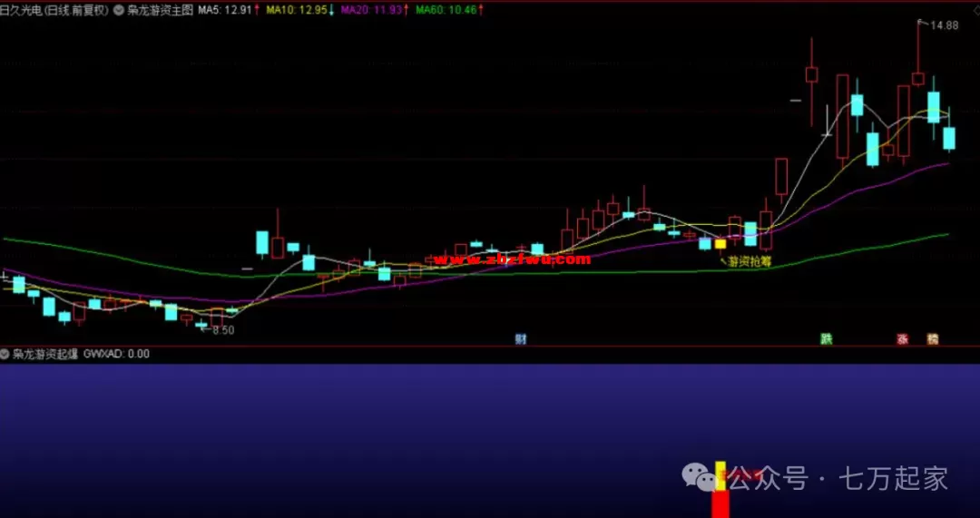Click the blue 财 event marker

pos(521,339)
